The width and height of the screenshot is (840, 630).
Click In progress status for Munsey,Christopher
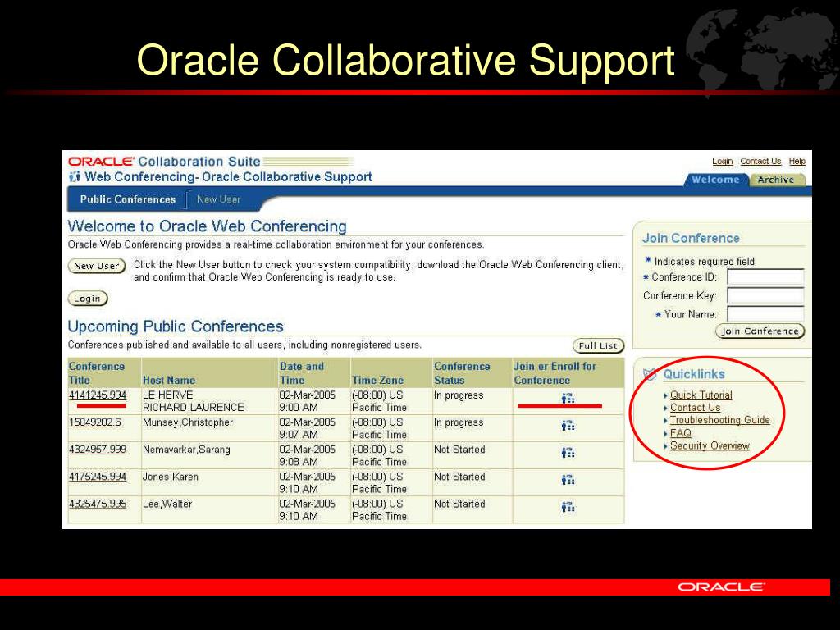point(459,422)
